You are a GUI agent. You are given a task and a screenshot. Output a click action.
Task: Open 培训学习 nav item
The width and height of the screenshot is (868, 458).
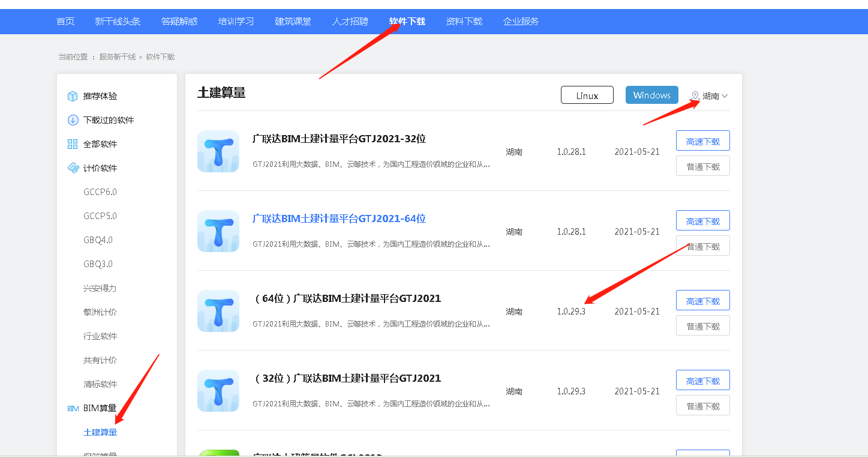tap(236, 21)
